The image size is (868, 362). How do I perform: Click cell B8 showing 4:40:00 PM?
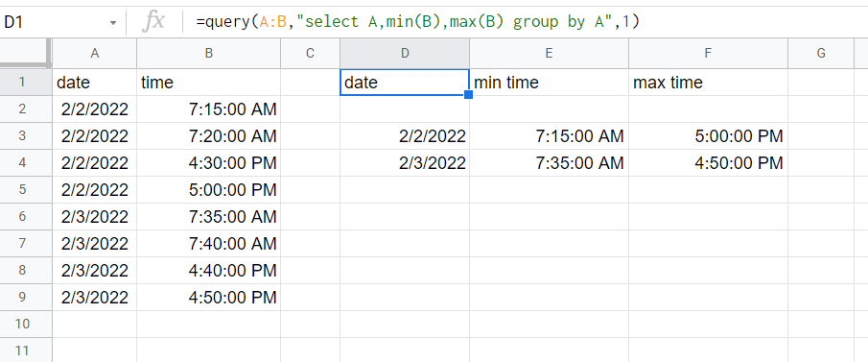[209, 271]
